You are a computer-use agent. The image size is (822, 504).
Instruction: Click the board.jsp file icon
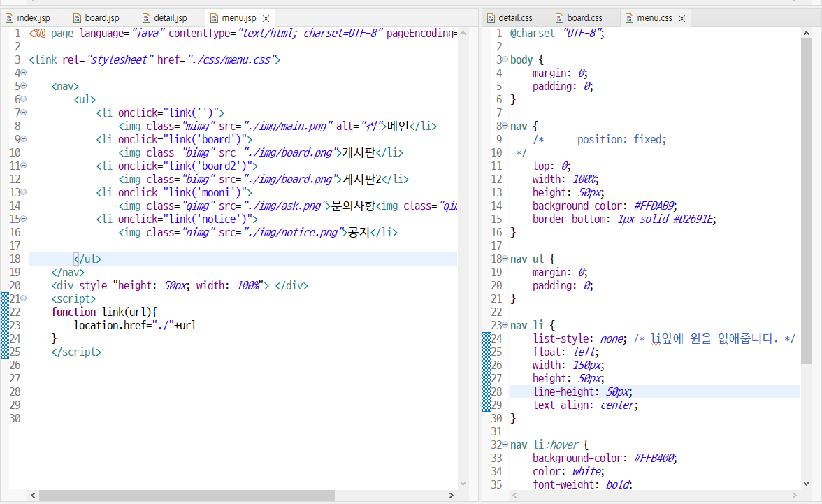77,18
